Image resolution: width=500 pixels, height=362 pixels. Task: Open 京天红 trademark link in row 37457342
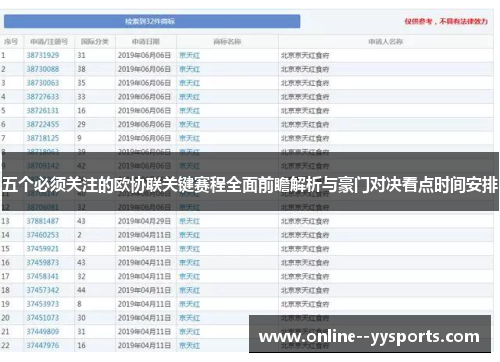point(189,290)
